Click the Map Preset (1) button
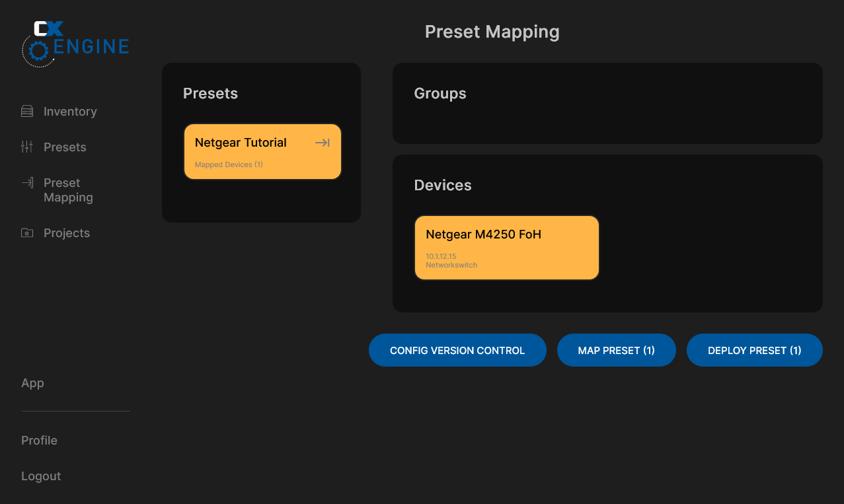Viewport: 844px width, 504px height. 617,350
